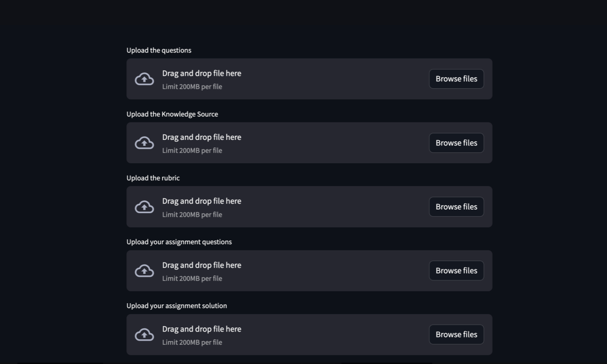
Task: Click cloud icon for assignment questions
Action: pyautogui.click(x=145, y=271)
